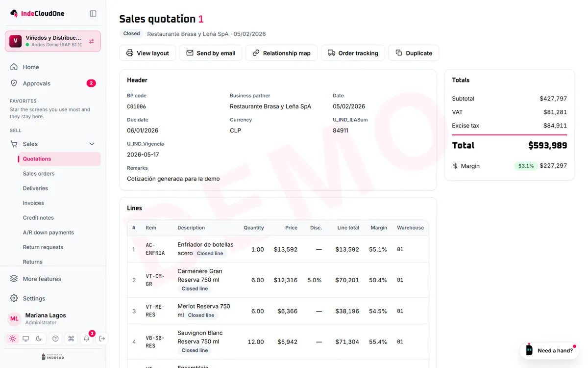The image size is (588, 368).
Task: Open More features in the sidebar
Action: [x=53, y=279]
